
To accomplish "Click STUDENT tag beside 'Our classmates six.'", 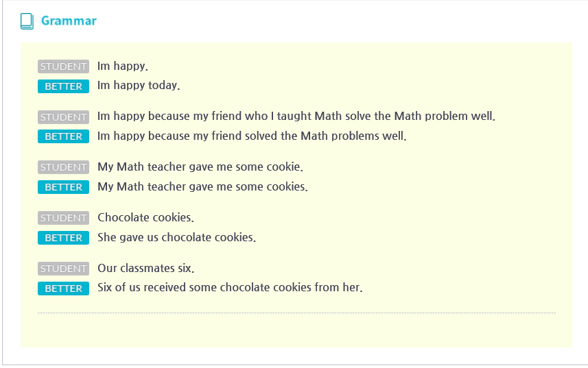I will point(63,269).
